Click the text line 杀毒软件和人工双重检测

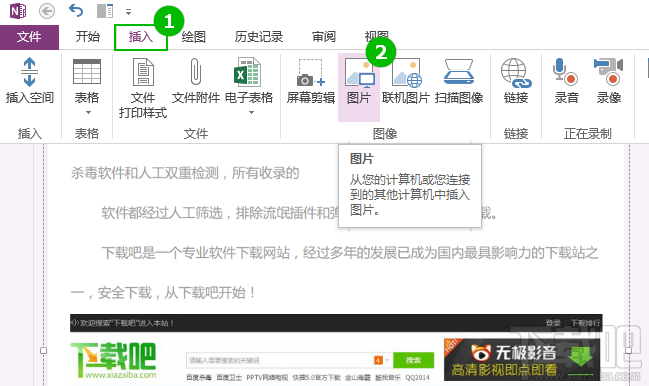(185, 173)
